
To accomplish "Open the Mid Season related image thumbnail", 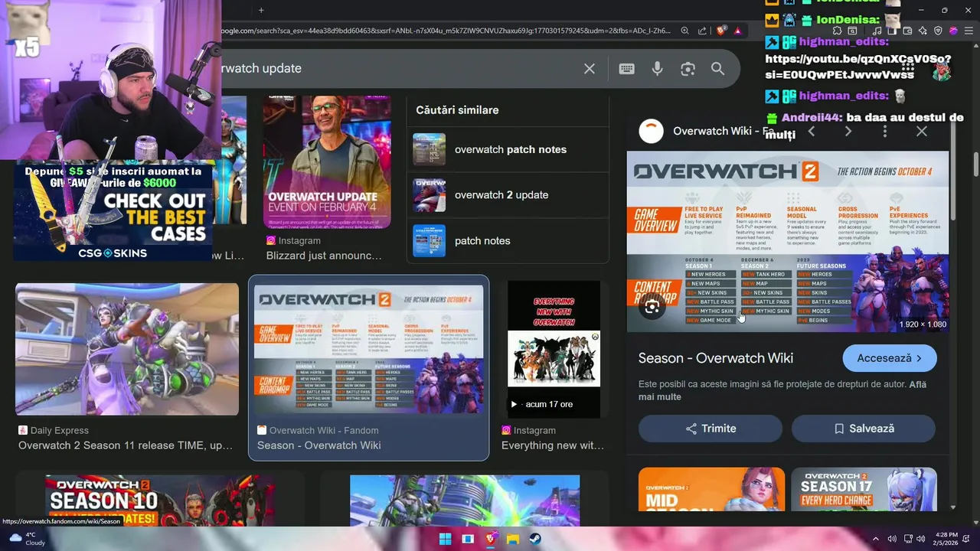I will pos(711,489).
